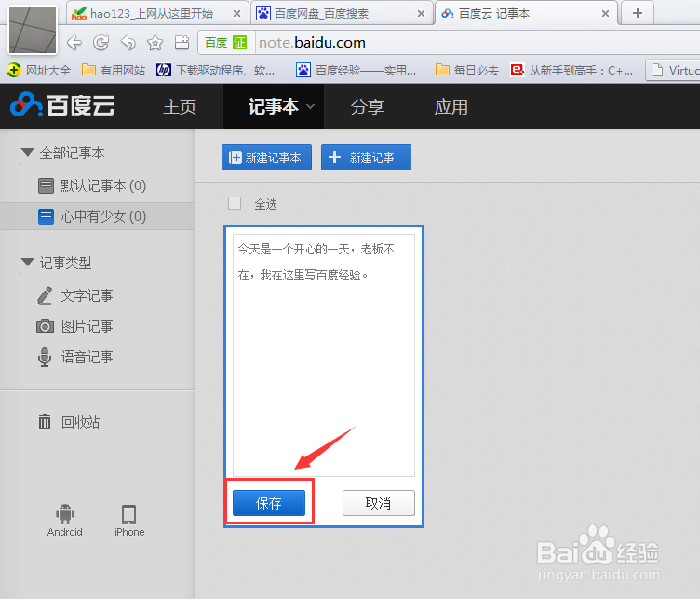The width and height of the screenshot is (700, 599).
Task: Click the browser refresh icon
Action: [101, 43]
